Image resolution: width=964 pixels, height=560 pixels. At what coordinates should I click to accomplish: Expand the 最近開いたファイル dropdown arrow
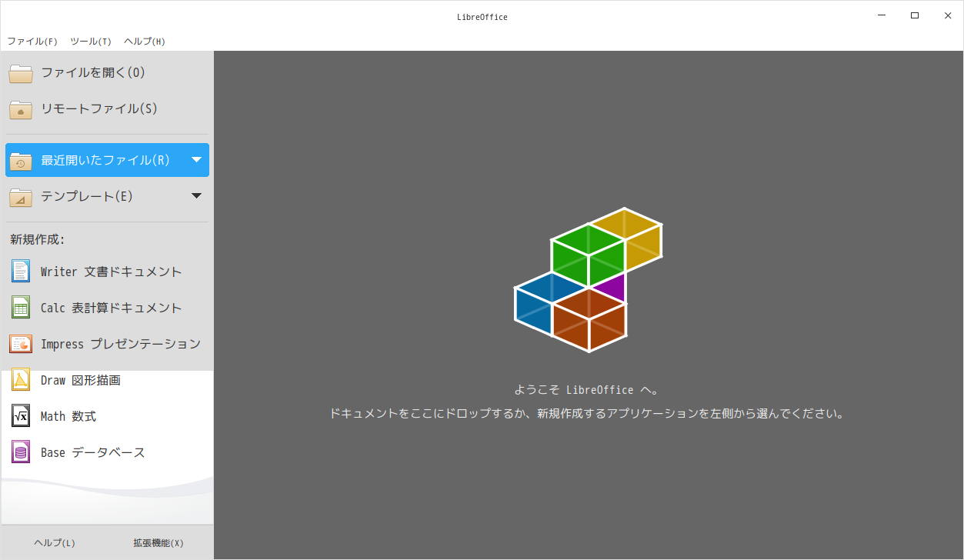click(196, 160)
